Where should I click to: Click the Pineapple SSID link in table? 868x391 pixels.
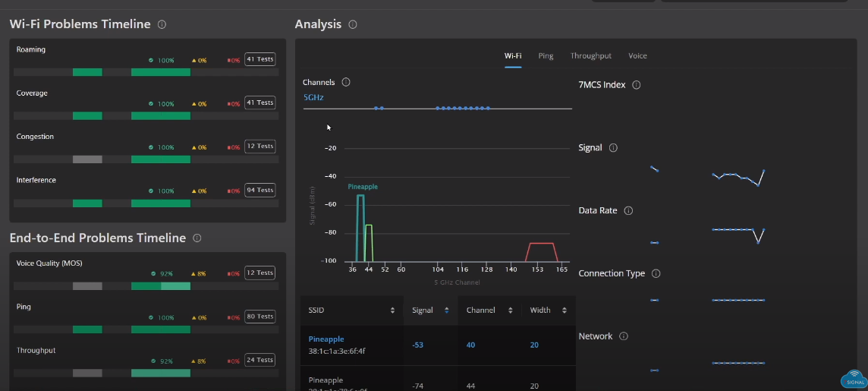[326, 339]
